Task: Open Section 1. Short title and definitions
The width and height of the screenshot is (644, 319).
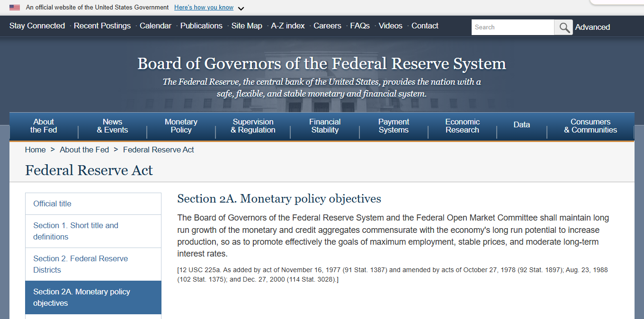Action: (93, 231)
